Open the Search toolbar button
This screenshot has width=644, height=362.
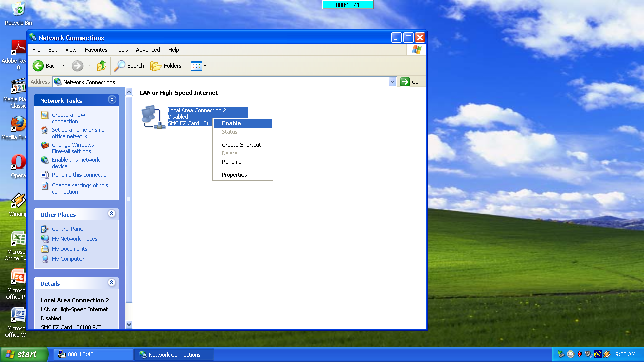coord(129,66)
